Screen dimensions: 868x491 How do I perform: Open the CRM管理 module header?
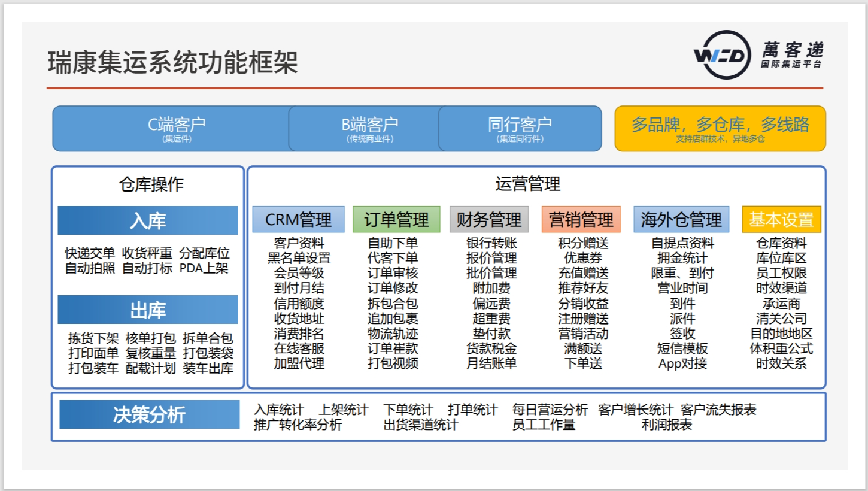click(x=298, y=220)
